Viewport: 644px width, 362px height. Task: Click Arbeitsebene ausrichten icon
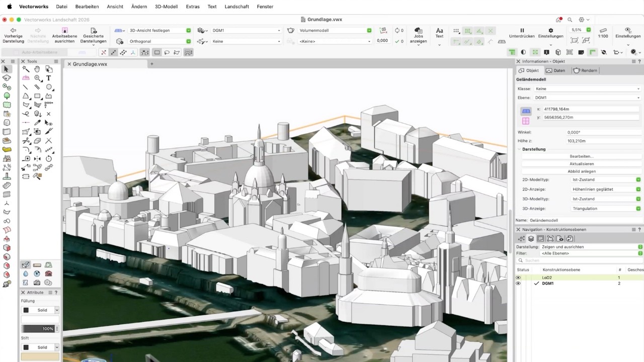click(64, 31)
